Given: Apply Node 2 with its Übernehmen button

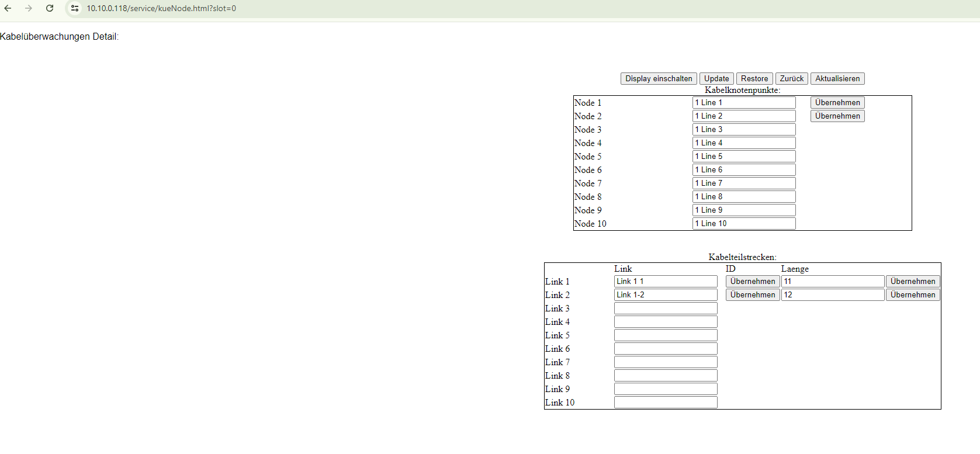Looking at the screenshot, I should 837,116.
